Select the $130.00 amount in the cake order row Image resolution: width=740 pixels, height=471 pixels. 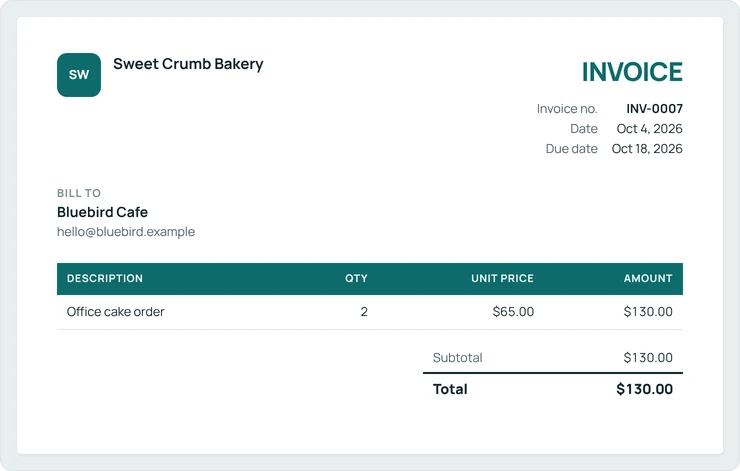[x=648, y=311]
